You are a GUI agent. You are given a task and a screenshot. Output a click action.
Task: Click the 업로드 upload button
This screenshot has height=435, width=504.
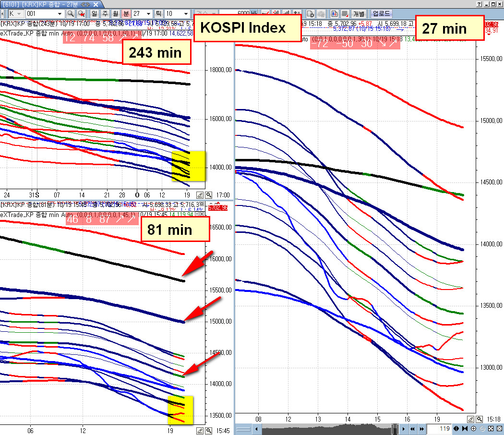click(381, 13)
